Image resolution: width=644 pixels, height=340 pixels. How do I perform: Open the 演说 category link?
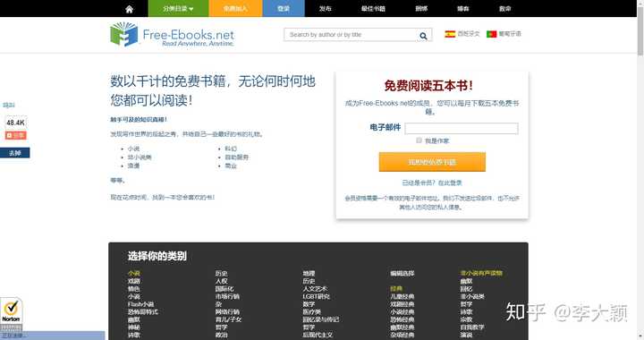tap(466, 335)
